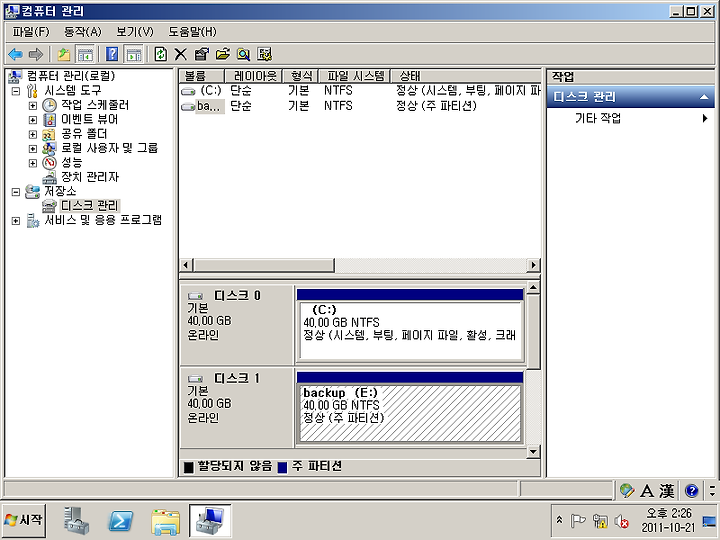Collapse the 저장소 node

[16, 191]
